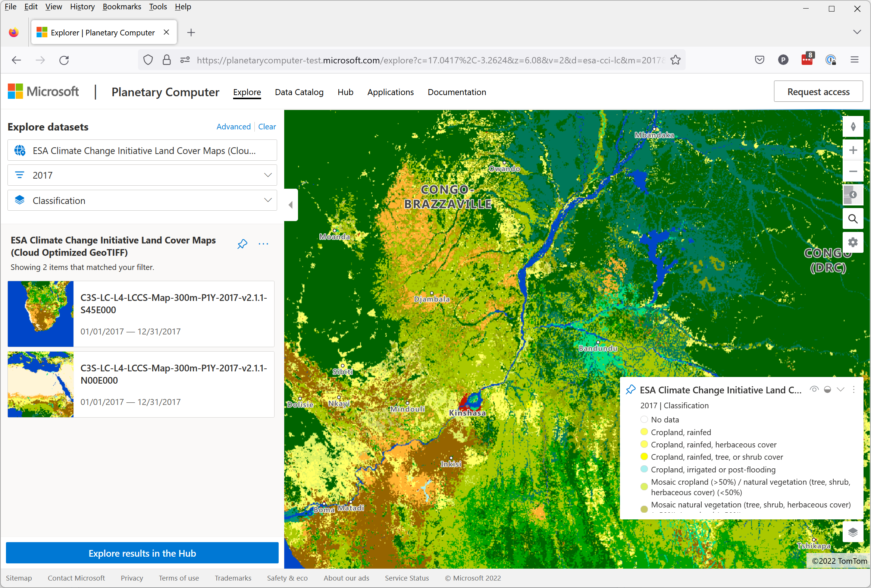871x588 pixels.
Task: Open the Service Status footer link
Action: [407, 578]
